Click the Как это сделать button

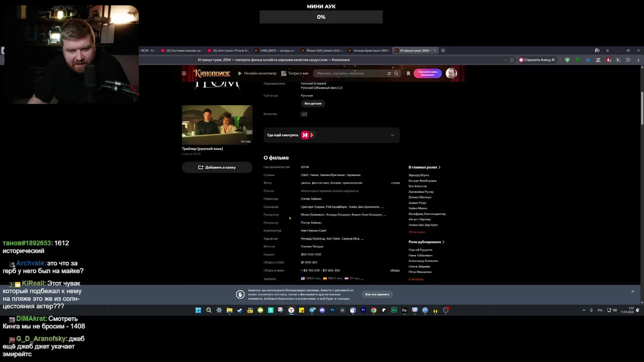(x=377, y=294)
